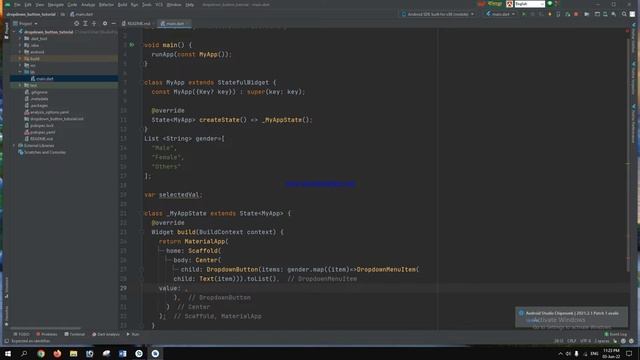This screenshot has height=360, width=640.
Task: Click the dropdown_button_tutorial breadcrumb
Action: click(x=31, y=14)
